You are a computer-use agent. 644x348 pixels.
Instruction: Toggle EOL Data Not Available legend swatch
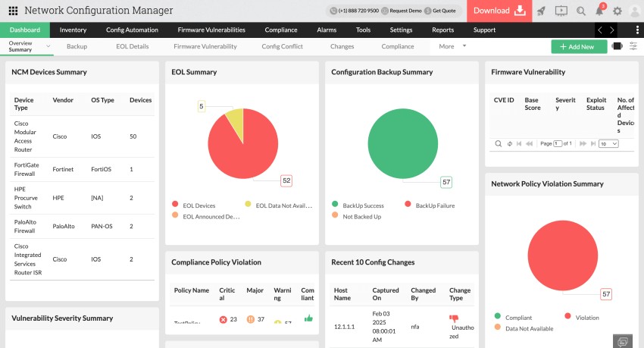[x=248, y=204]
